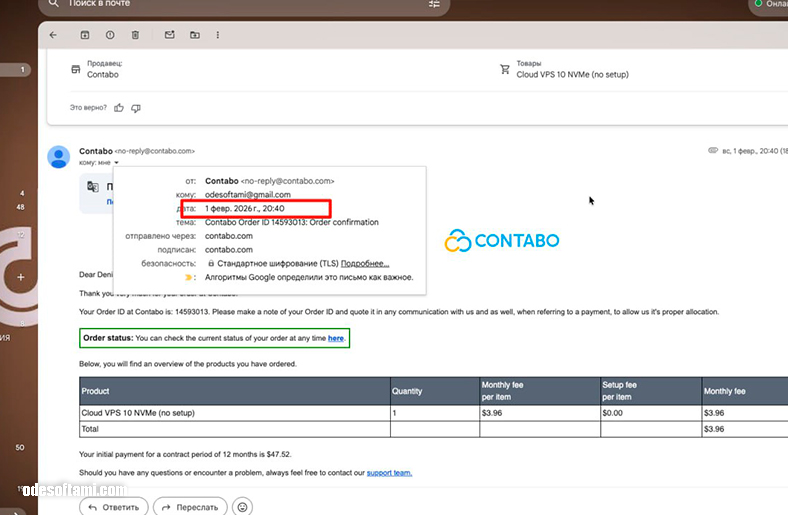Click the cart icon beside Товары
This screenshot has width=788, height=515.
click(x=505, y=69)
